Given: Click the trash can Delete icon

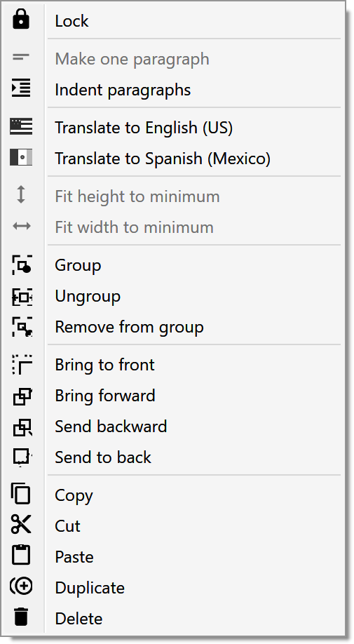Looking at the screenshot, I should (x=21, y=617).
